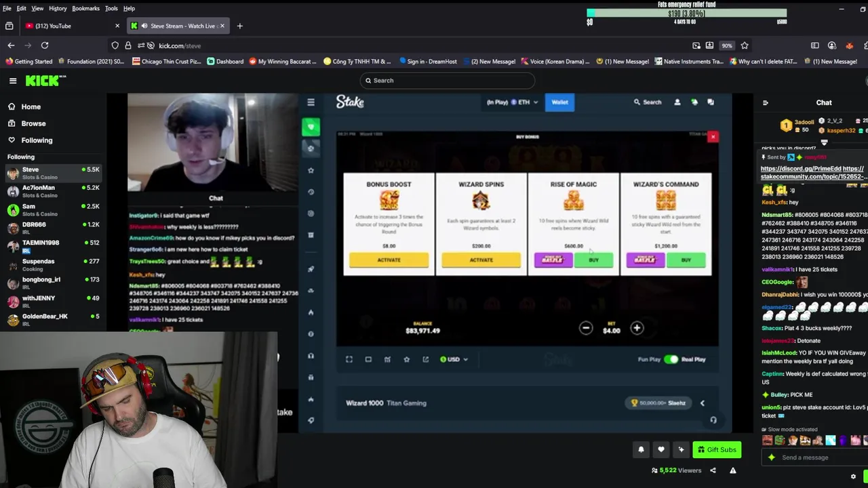Open chat settings gear icon
The height and width of the screenshot is (488, 868).
[x=853, y=476]
